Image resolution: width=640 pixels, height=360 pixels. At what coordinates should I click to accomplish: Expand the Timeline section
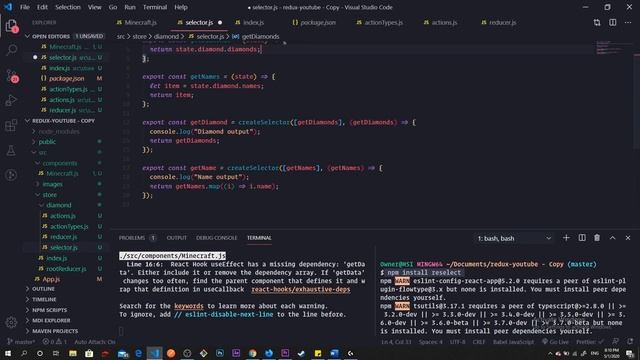click(44, 300)
